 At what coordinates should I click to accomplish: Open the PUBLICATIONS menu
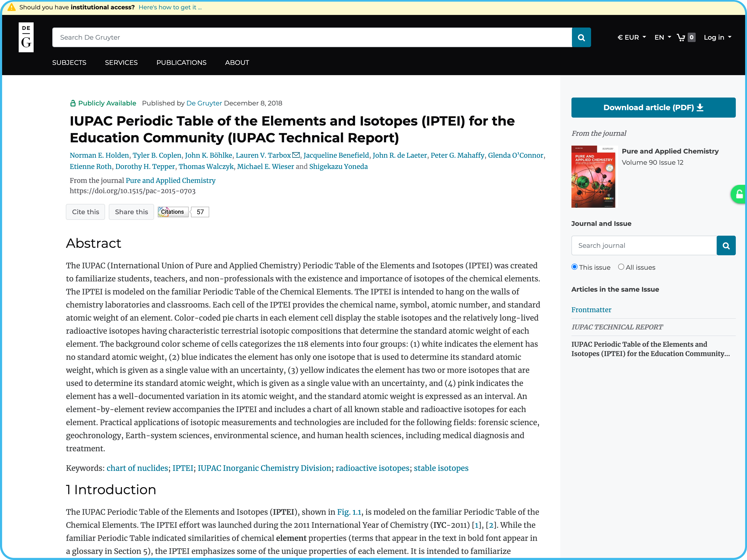(x=181, y=63)
